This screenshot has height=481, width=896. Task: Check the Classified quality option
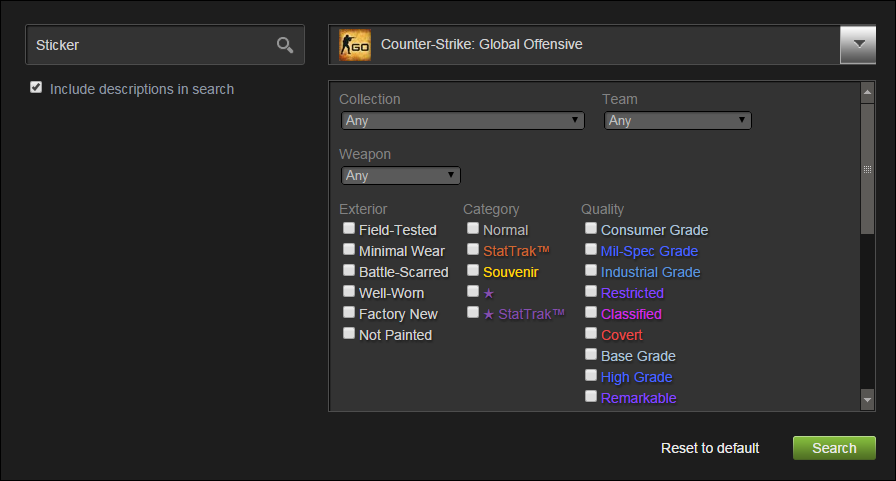pyautogui.click(x=591, y=313)
